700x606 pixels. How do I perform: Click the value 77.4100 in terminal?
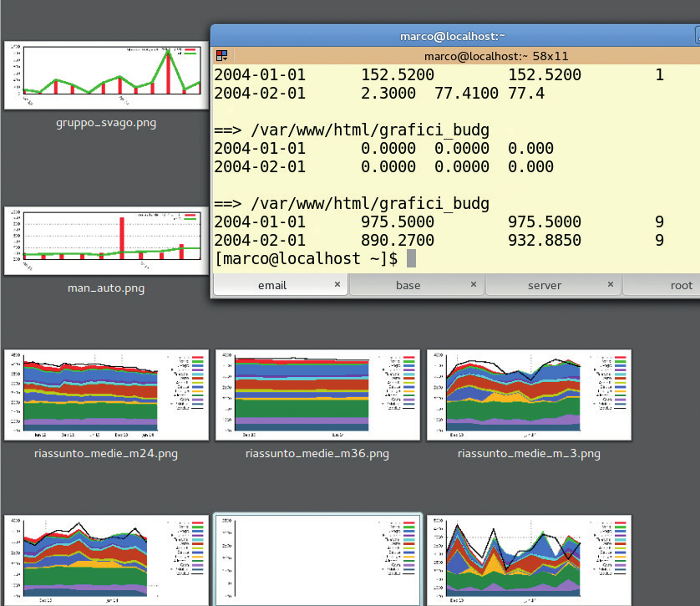pyautogui.click(x=466, y=94)
